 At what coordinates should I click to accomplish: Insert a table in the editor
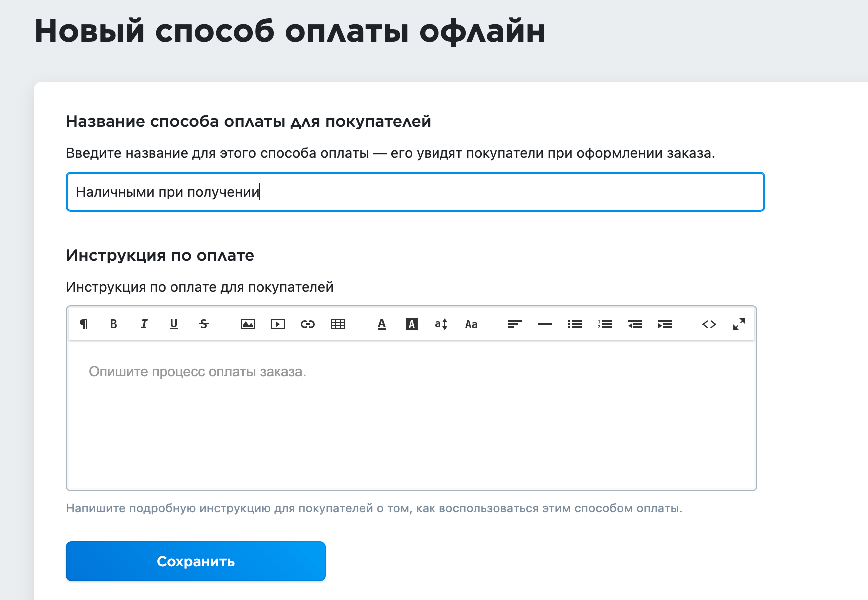(x=338, y=324)
